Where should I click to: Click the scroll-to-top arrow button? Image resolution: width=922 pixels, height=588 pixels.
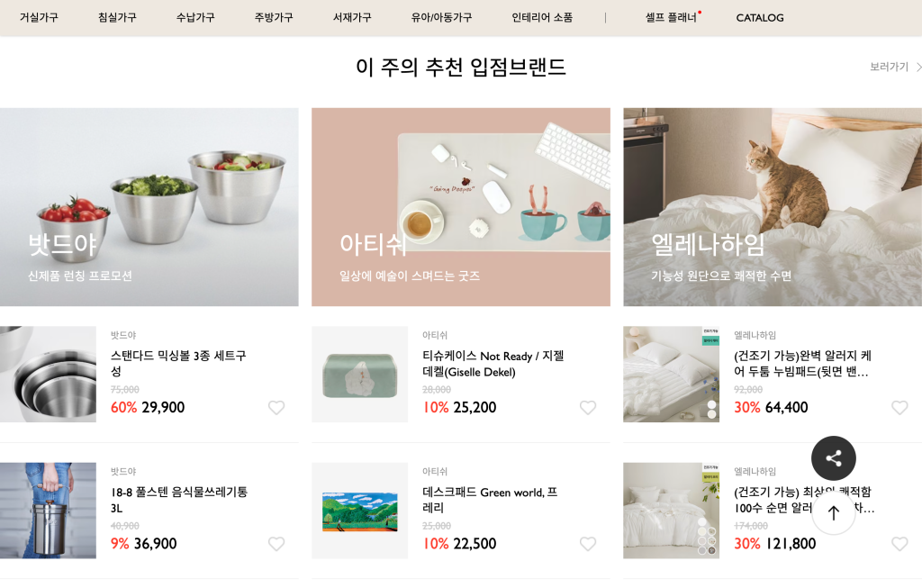click(833, 512)
